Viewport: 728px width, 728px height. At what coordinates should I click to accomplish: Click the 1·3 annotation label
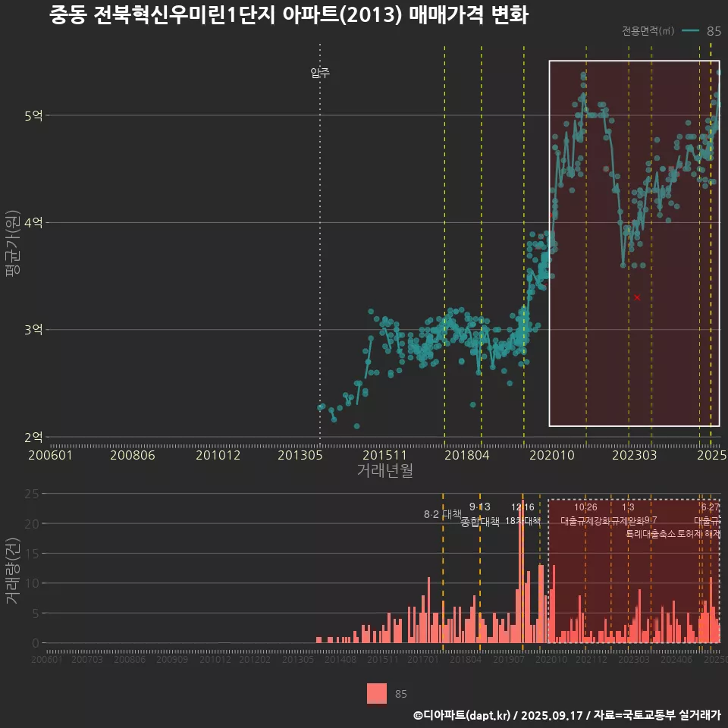(x=628, y=507)
